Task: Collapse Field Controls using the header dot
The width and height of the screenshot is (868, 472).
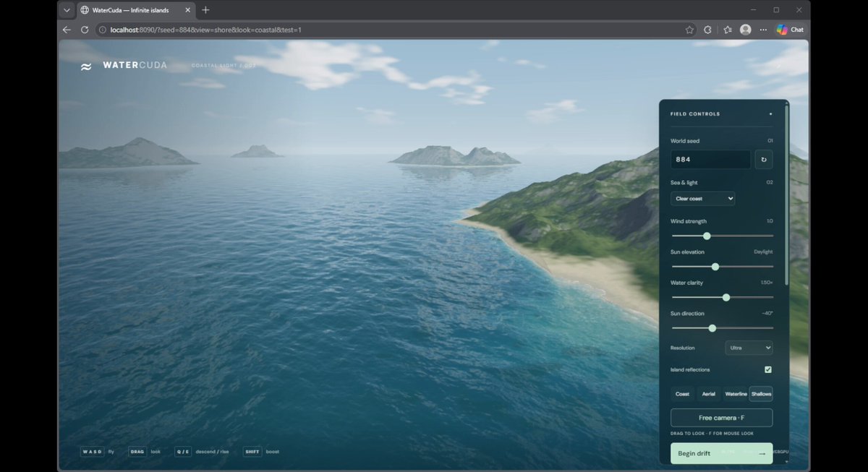Action: (x=770, y=114)
